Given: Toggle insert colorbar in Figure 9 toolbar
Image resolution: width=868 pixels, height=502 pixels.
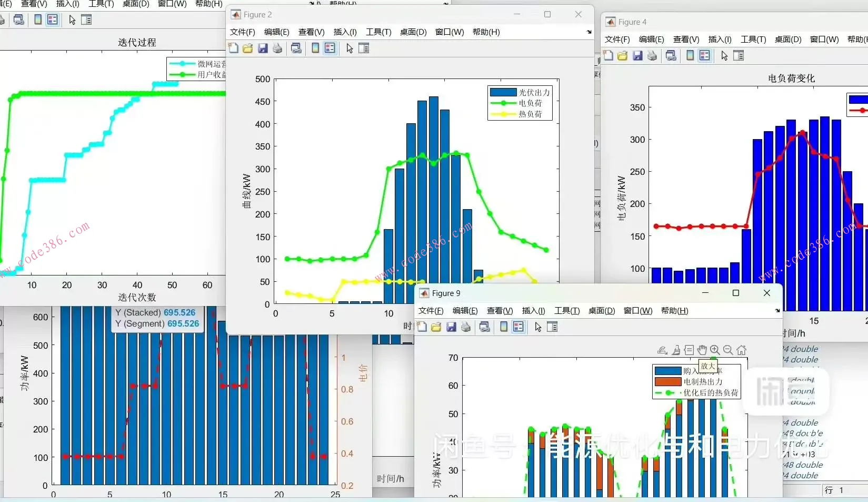Looking at the screenshot, I should tap(504, 327).
